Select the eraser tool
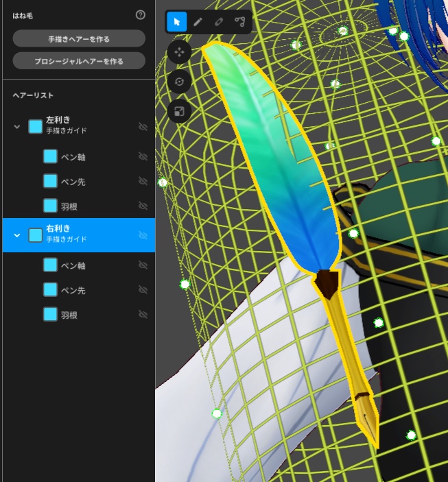Image resolution: width=448 pixels, height=482 pixels. 219,22
